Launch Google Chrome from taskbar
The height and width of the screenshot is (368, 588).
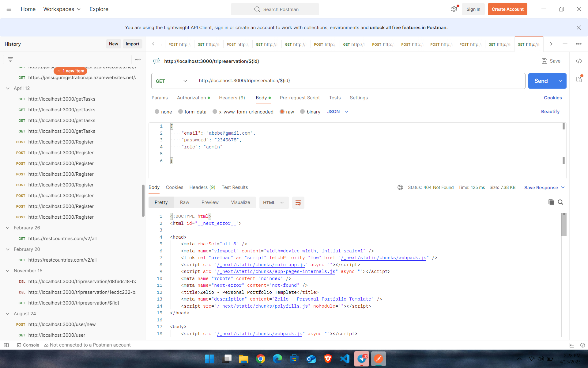pos(261,359)
